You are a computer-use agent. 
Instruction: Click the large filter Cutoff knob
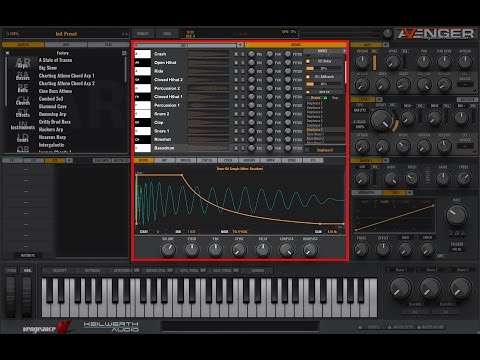click(x=382, y=120)
